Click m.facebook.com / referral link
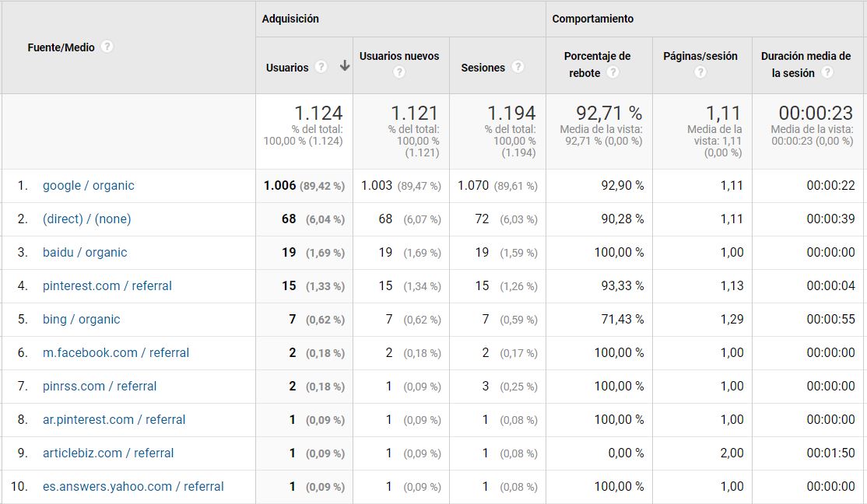 [115, 353]
